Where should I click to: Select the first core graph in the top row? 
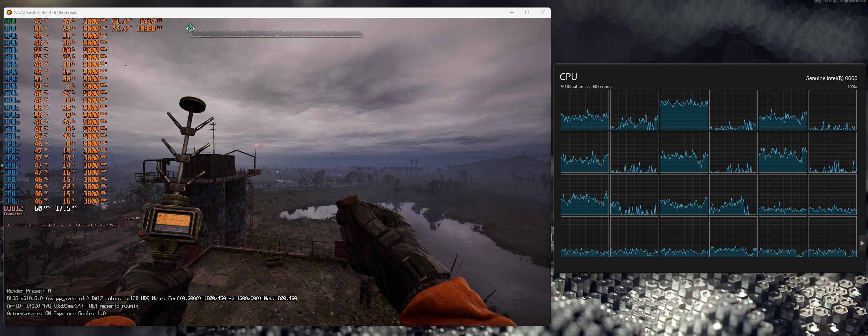click(585, 110)
